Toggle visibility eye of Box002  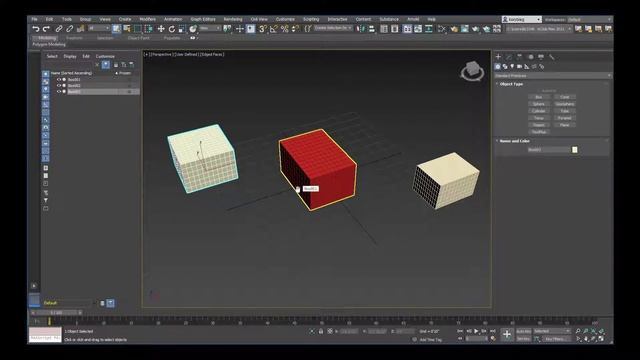pos(59,86)
